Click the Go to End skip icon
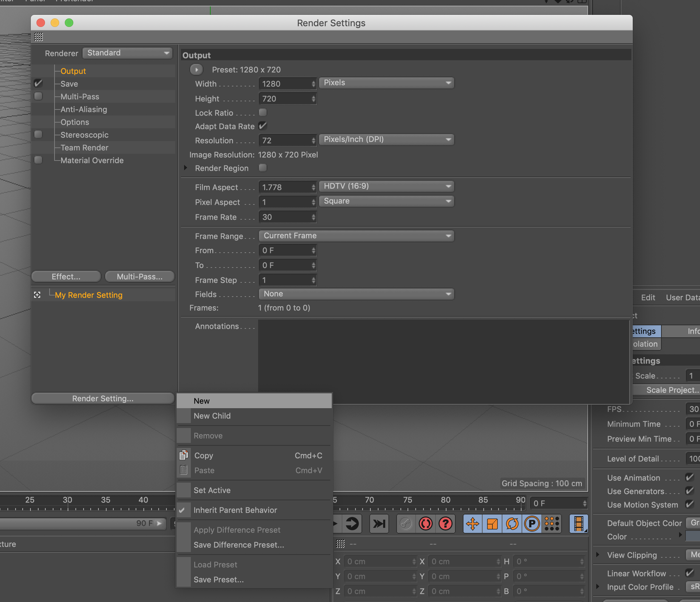The height and width of the screenshot is (602, 700). (x=379, y=524)
